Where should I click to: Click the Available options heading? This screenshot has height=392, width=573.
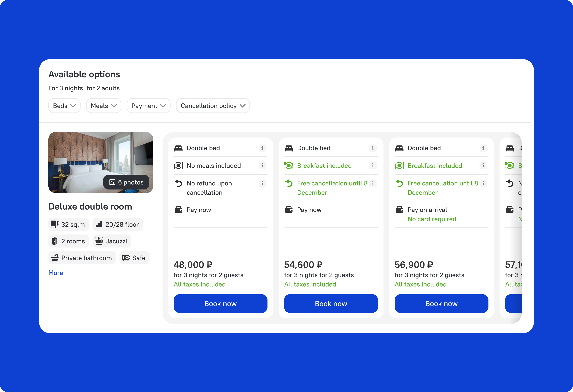[84, 74]
